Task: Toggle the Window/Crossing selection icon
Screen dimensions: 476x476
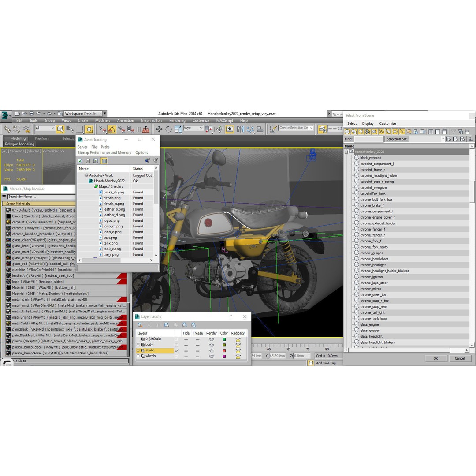Action: click(89, 129)
